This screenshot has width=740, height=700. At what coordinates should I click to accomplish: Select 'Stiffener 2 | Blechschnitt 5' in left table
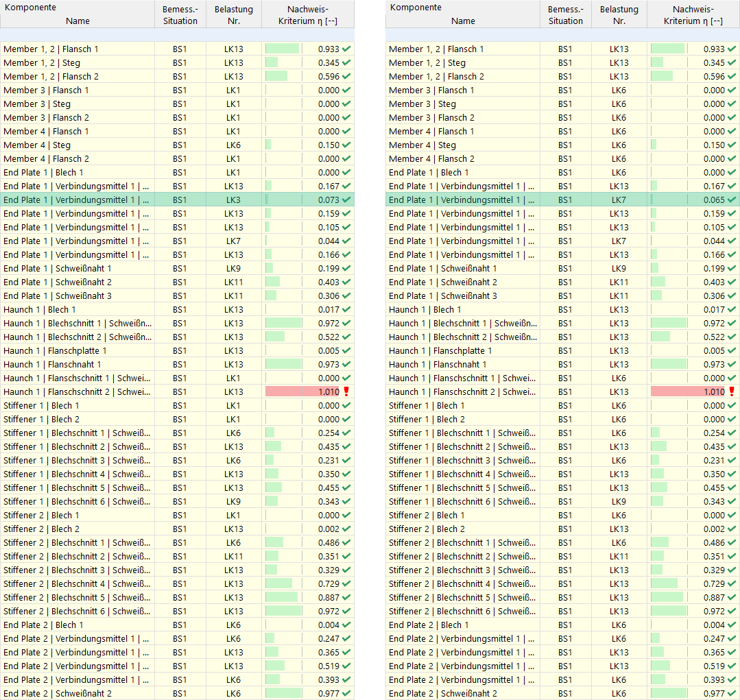coord(77,597)
